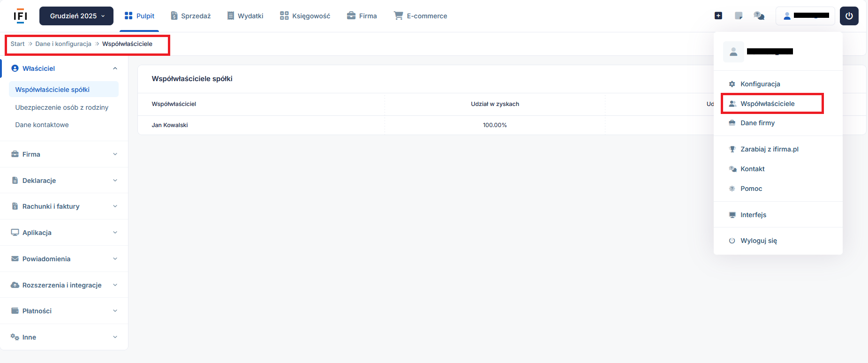Open the chat bubbles icon in header

(x=759, y=16)
